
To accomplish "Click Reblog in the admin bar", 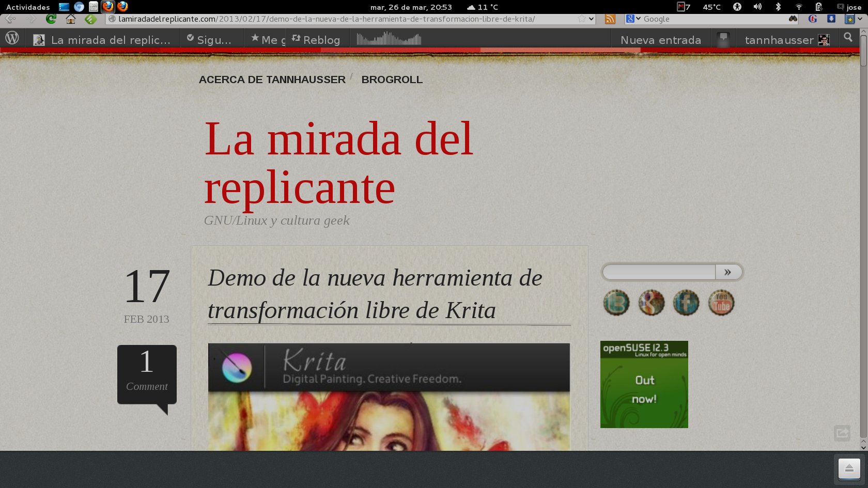I will click(x=316, y=40).
